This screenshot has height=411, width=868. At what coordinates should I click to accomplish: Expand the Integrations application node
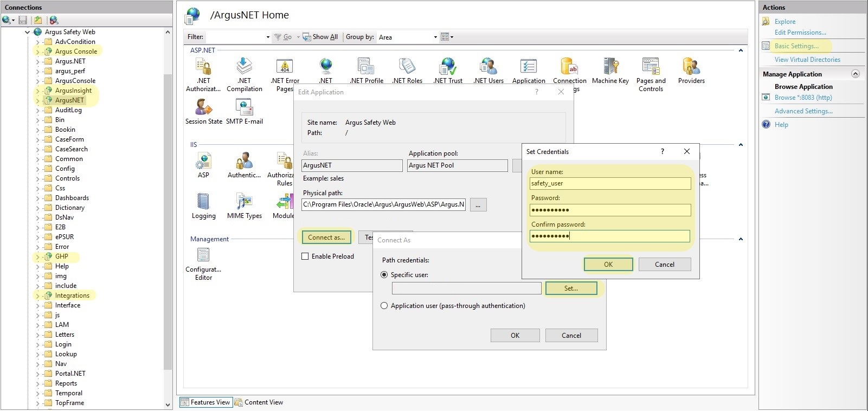pos(37,296)
